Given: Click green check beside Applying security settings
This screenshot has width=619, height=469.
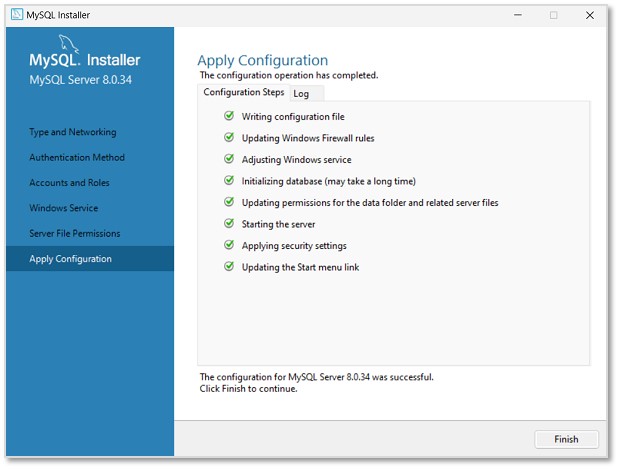Looking at the screenshot, I should 229,246.
